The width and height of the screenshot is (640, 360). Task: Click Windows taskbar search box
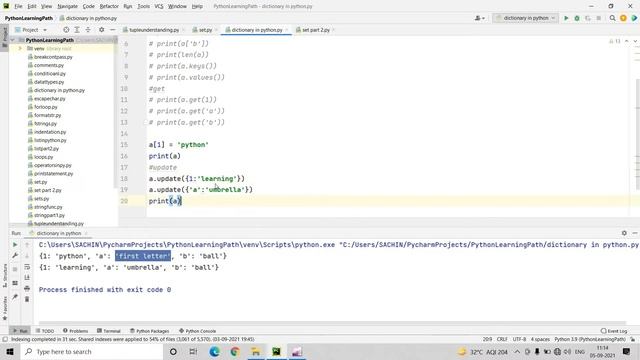coord(92,351)
